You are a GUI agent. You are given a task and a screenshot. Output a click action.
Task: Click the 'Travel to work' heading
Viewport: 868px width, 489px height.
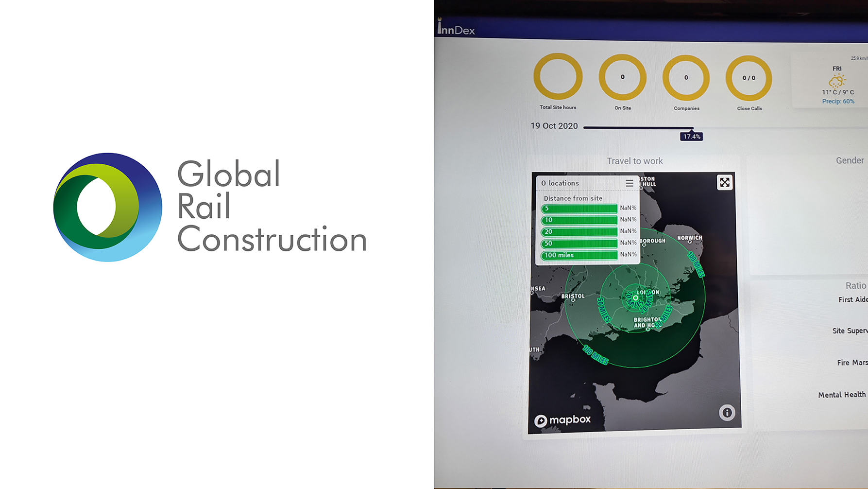click(x=634, y=161)
